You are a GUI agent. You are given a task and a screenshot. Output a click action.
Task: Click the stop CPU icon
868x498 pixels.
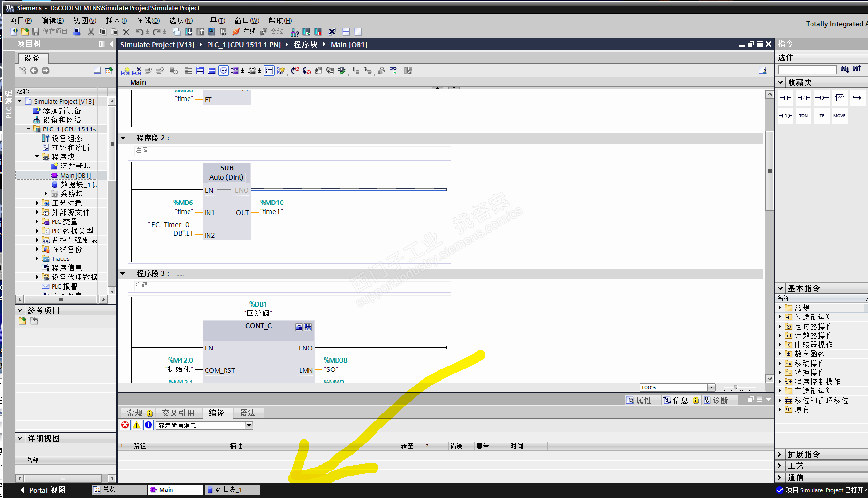pos(318,32)
